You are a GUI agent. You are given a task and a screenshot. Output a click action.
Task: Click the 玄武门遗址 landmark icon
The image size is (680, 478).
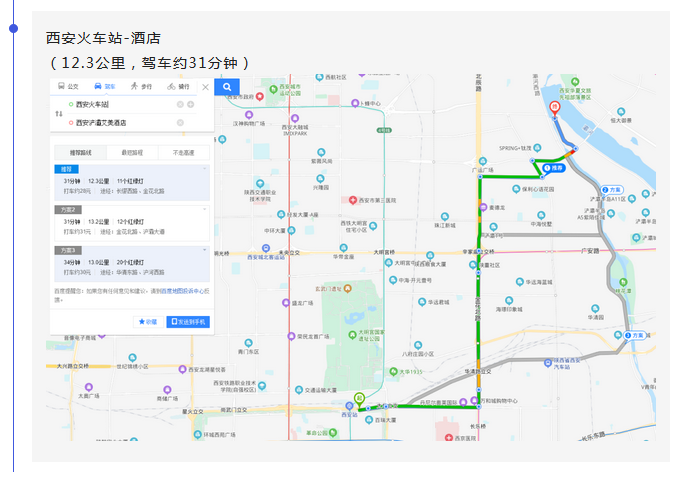pyautogui.click(x=347, y=288)
